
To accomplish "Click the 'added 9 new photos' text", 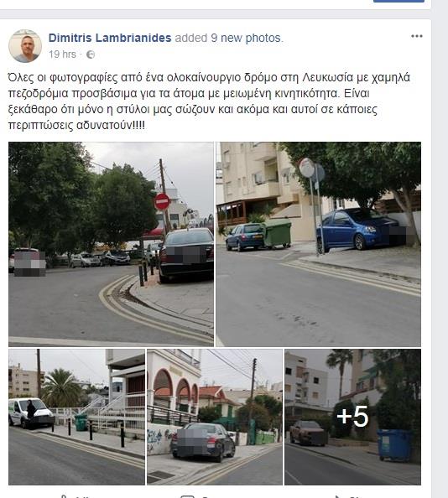I will click(x=229, y=38).
